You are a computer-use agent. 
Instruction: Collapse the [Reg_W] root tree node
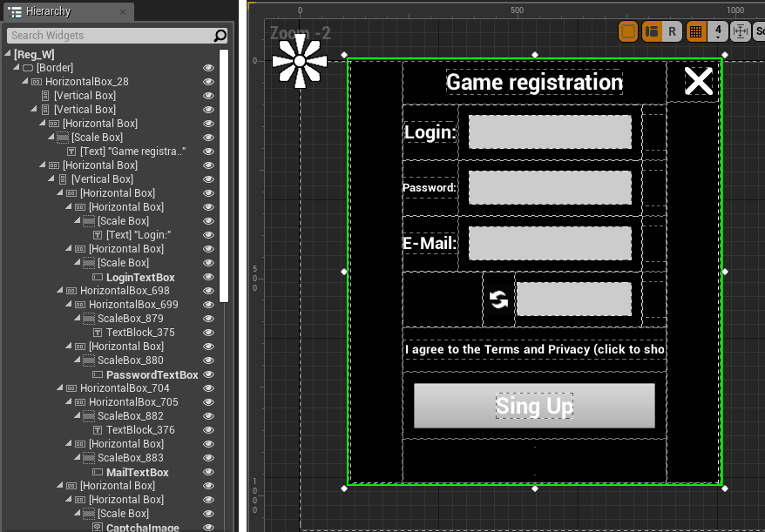8,54
